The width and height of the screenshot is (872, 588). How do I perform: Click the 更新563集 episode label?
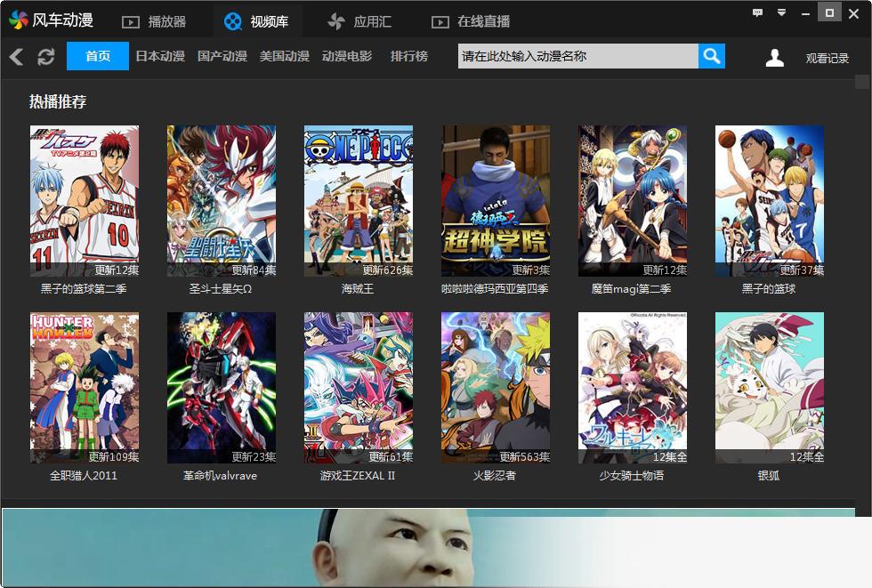[x=524, y=457]
